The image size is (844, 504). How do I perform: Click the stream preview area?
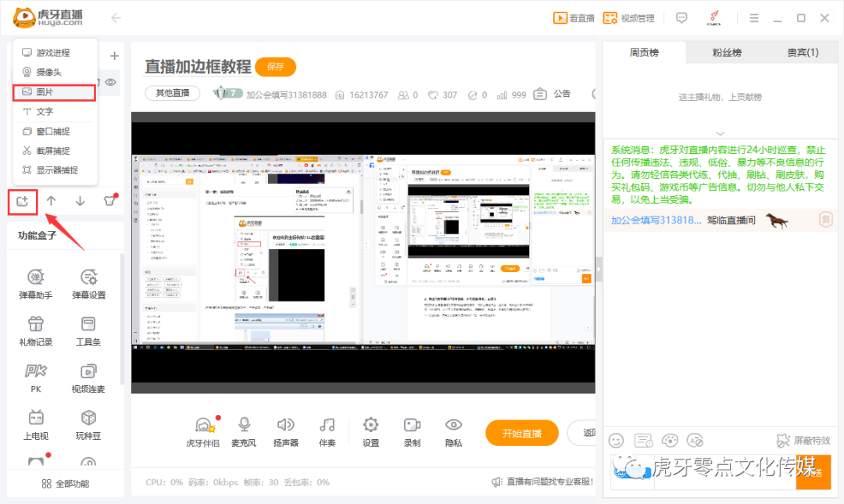tap(363, 252)
